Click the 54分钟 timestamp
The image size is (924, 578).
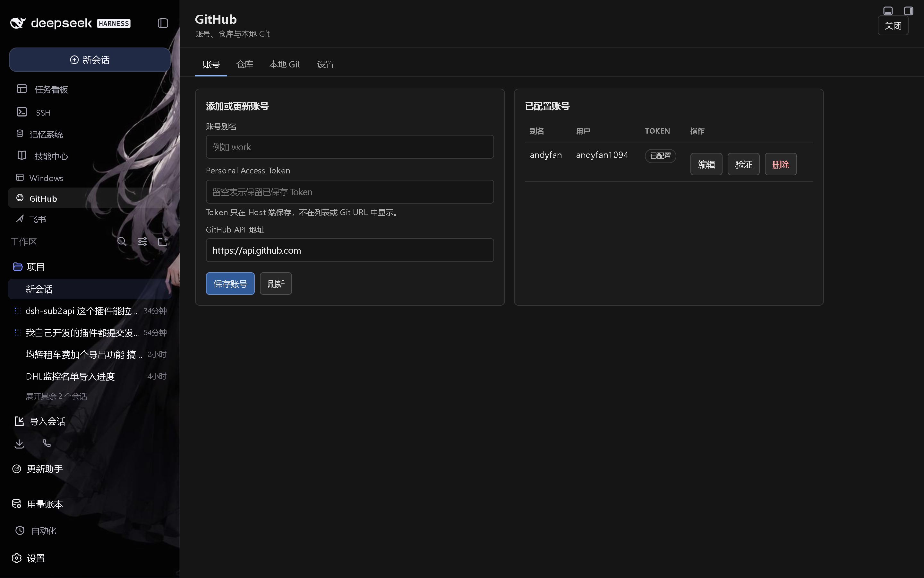[x=155, y=333]
